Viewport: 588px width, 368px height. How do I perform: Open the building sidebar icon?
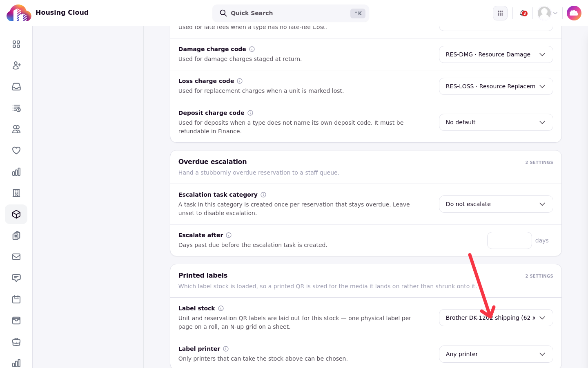coord(16,193)
